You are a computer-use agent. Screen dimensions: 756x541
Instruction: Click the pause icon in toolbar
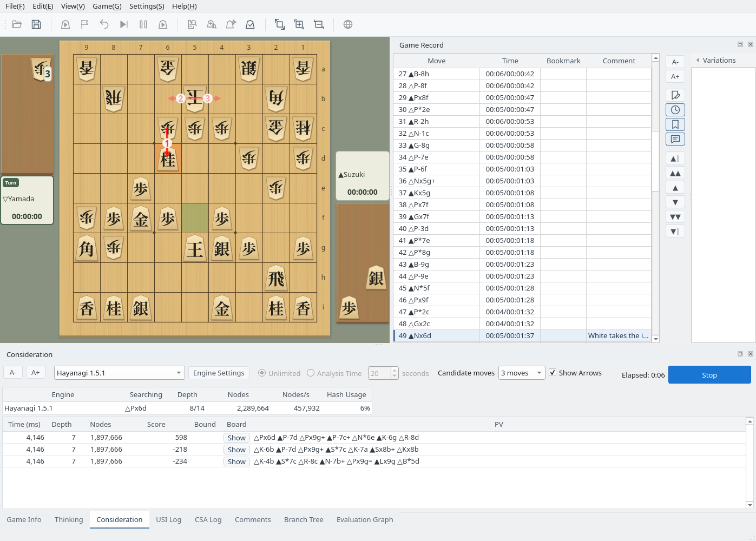(x=143, y=24)
